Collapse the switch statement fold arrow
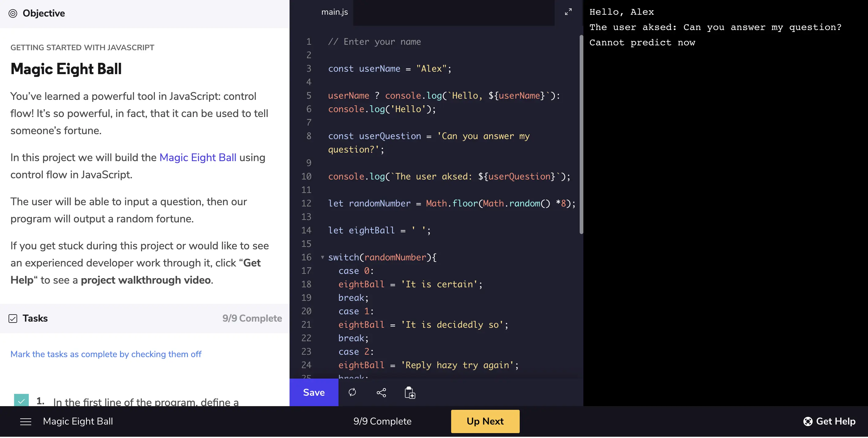The height and width of the screenshot is (438, 868). [323, 257]
